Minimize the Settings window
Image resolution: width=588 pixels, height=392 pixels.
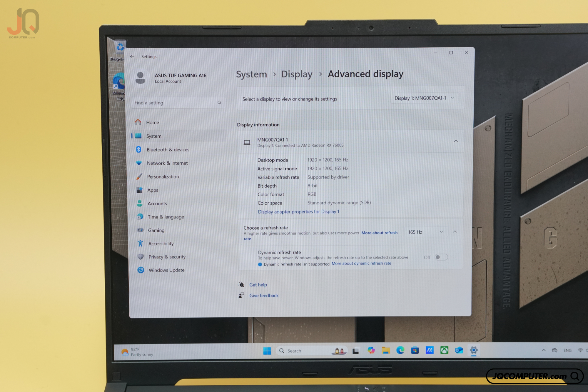435,53
